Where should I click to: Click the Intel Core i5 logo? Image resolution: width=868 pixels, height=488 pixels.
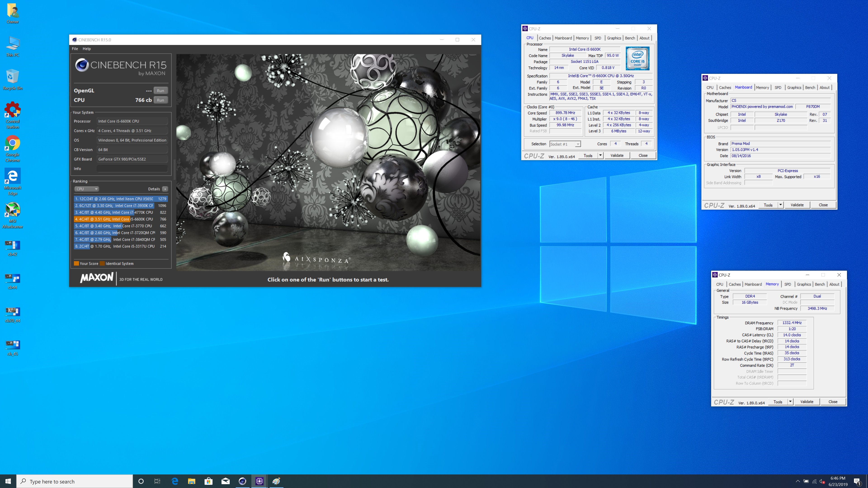pos(637,58)
